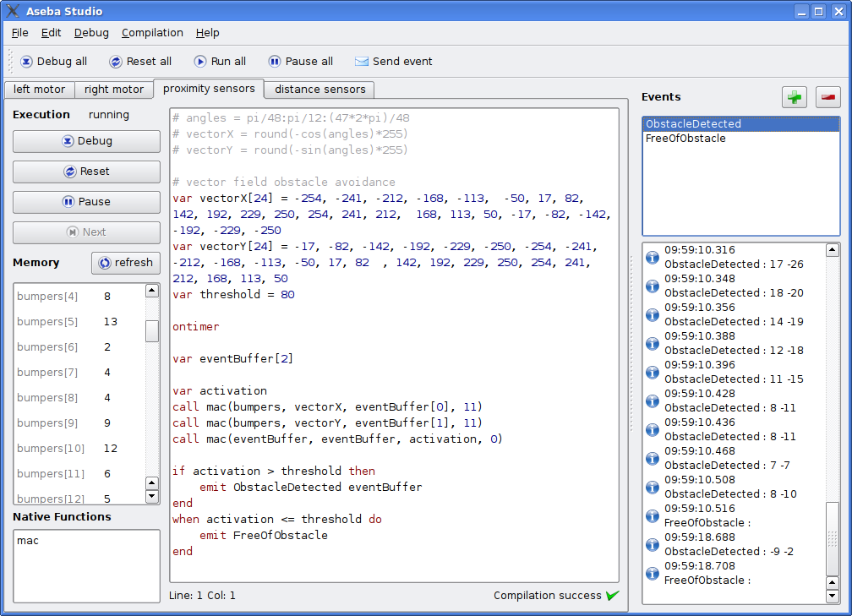The height and width of the screenshot is (616, 852).
Task: Click the 'emit FreeOfObstacle' code line
Action: (264, 535)
